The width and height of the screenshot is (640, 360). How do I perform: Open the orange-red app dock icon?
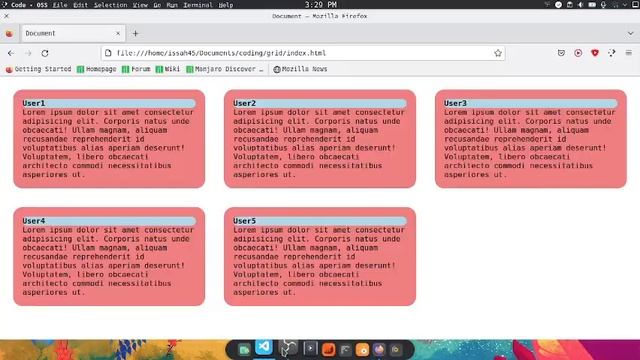329,350
